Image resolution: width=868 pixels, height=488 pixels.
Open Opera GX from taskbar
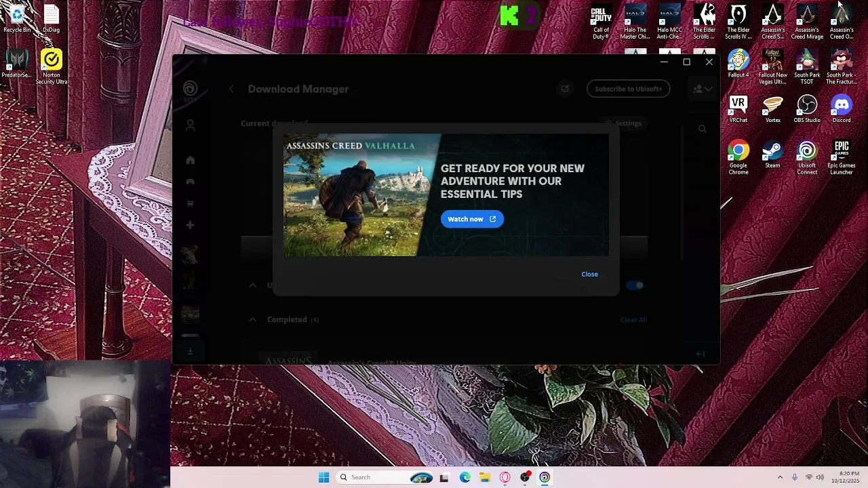point(505,477)
